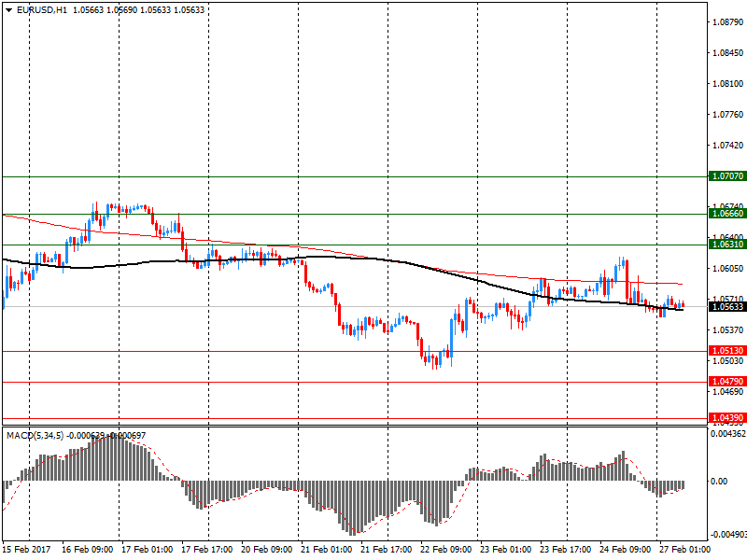Click time axis label 16 Feb 09:00

pos(87,550)
